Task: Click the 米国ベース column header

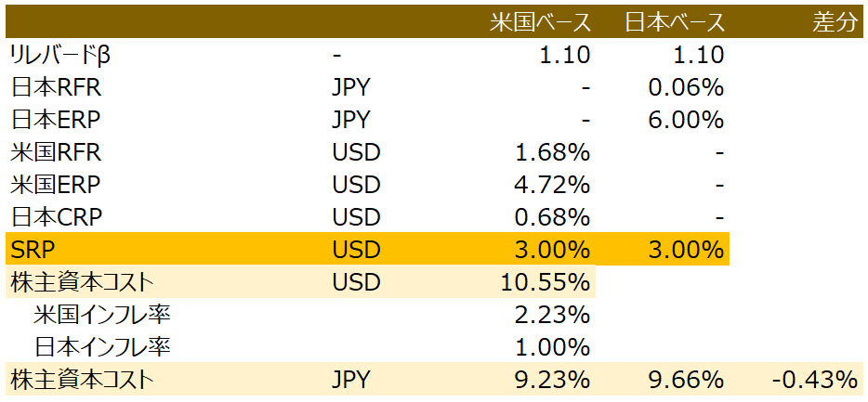Action: click(540, 22)
